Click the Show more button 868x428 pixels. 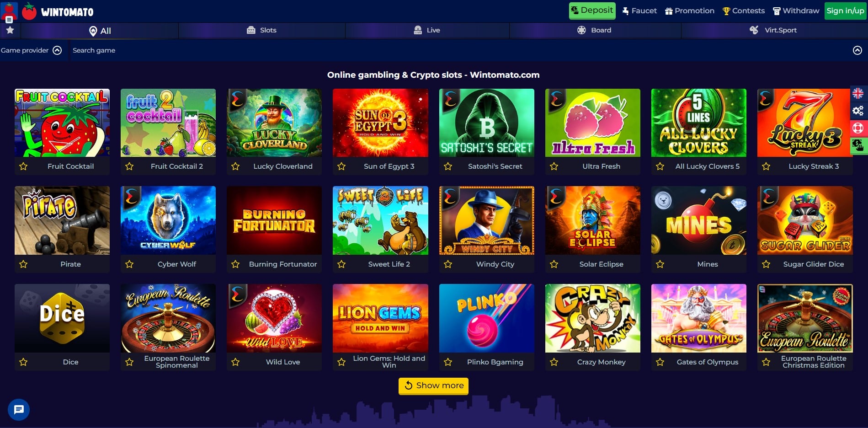[x=433, y=385]
